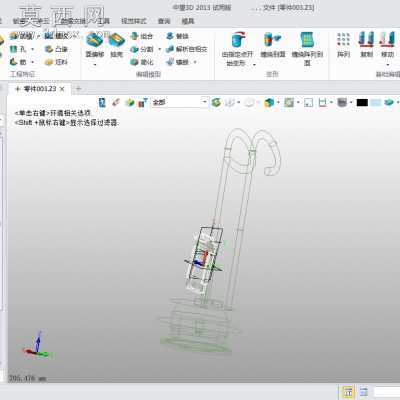The height and width of the screenshot is (400, 400).
Task: Click the blue-orange cube view icon
Action: [269, 102]
